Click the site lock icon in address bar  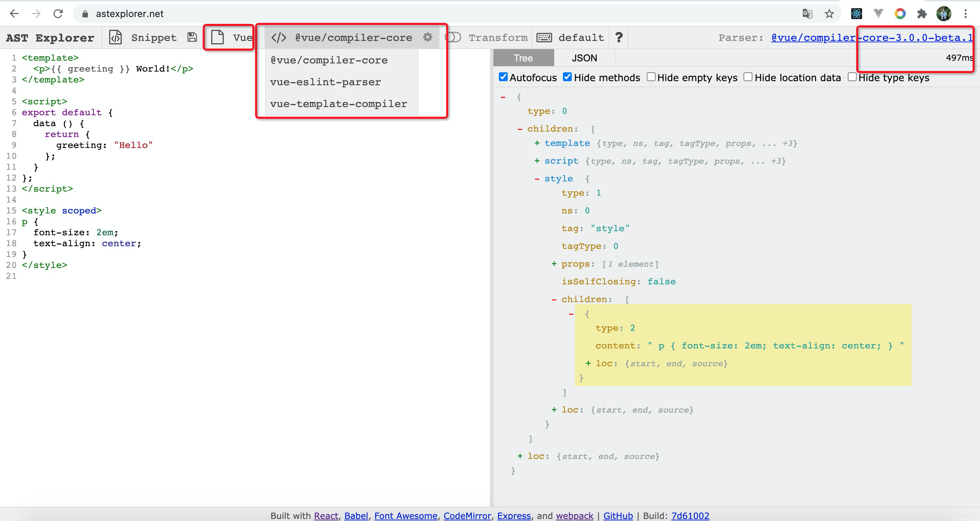click(85, 14)
